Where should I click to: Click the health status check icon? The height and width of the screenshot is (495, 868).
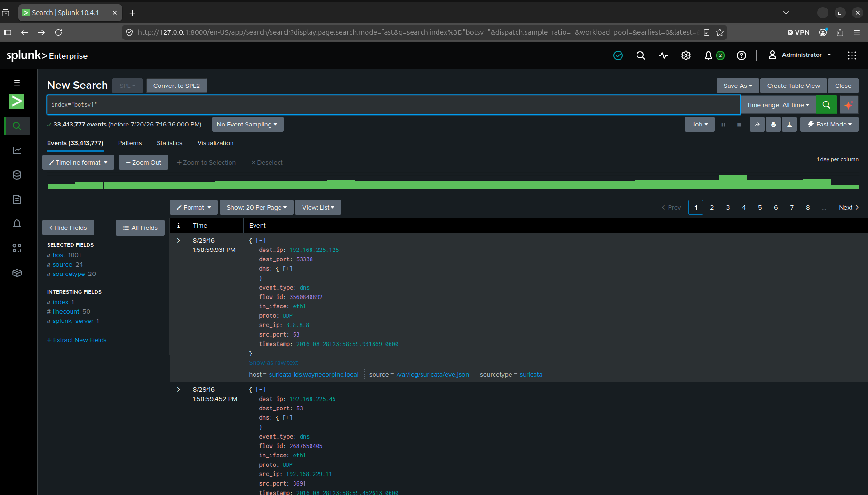pos(618,55)
